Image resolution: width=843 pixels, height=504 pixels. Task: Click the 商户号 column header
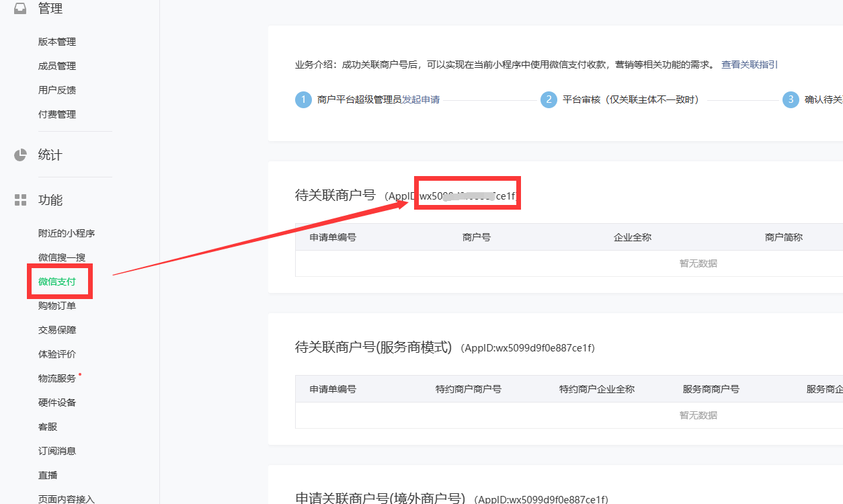point(477,237)
